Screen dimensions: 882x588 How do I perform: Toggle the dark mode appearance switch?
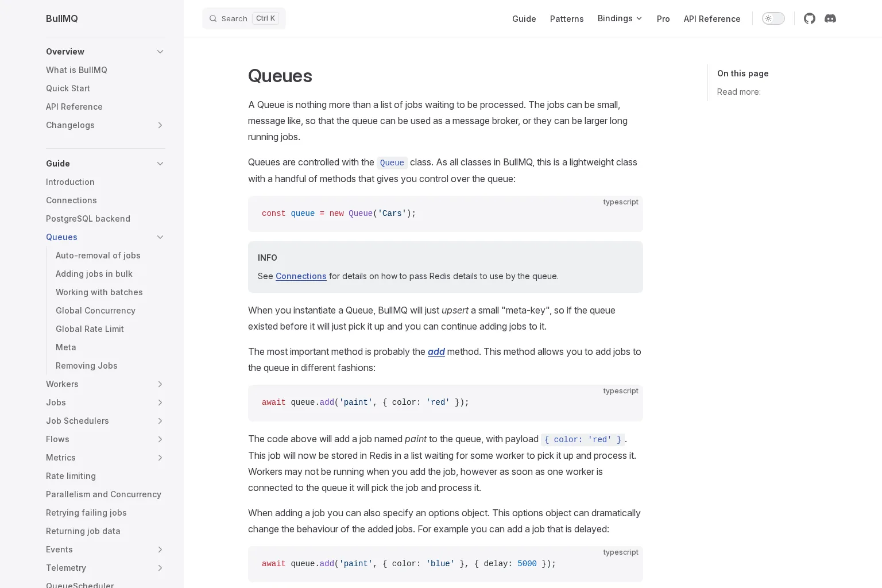click(773, 18)
